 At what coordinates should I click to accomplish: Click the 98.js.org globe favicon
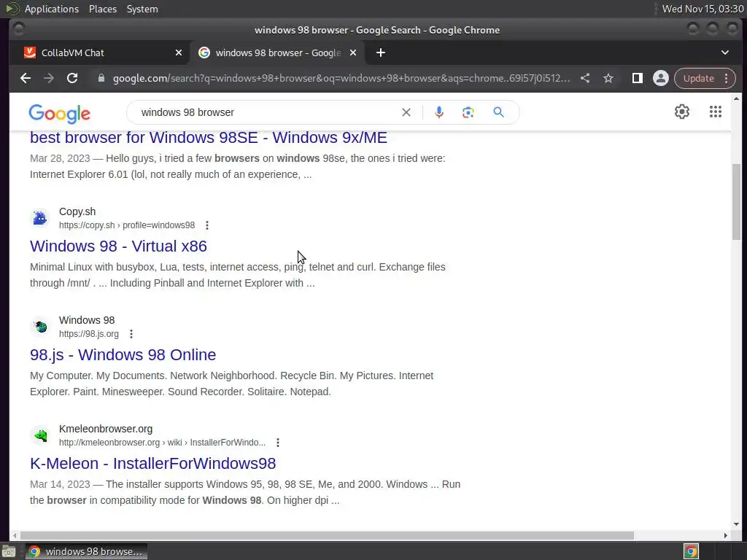[x=40, y=327]
